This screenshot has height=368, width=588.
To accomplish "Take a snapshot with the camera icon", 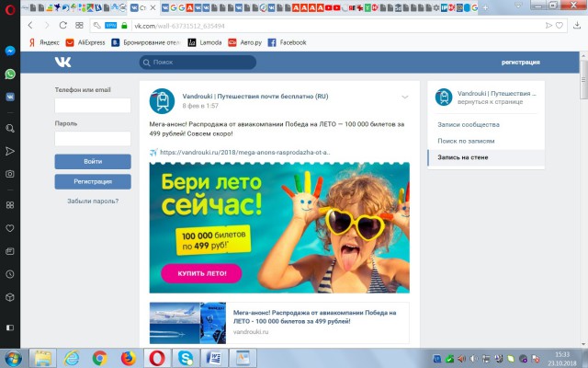I will 10,174.
